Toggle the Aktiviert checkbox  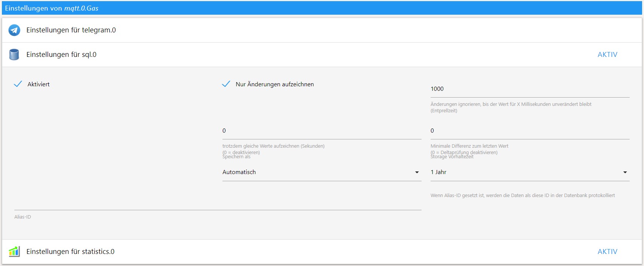(18, 84)
